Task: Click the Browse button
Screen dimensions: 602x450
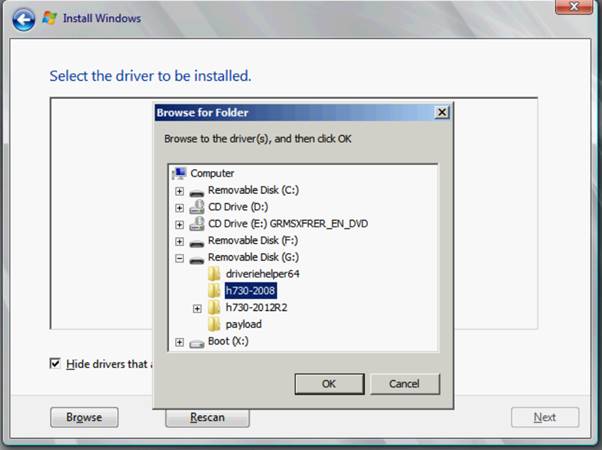Action: [x=84, y=417]
